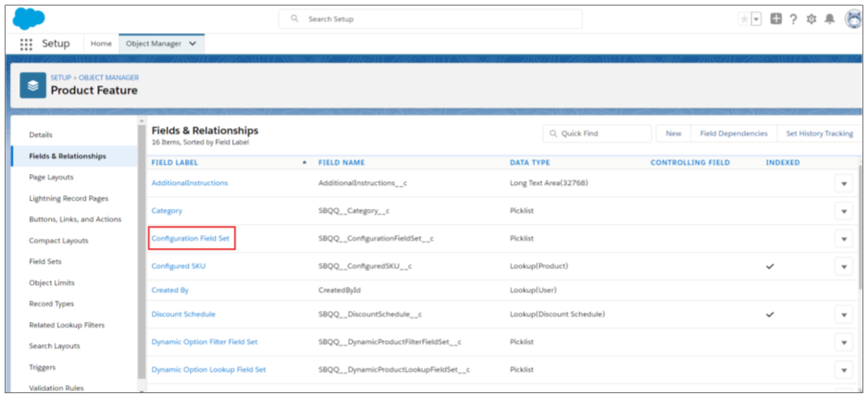Open Search Layouts in sidebar

(x=55, y=346)
